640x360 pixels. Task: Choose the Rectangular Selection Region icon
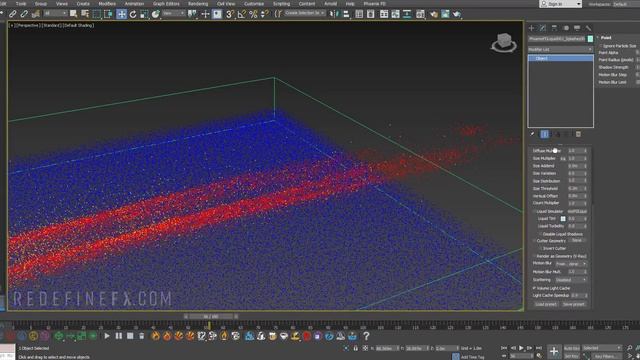coord(97,14)
